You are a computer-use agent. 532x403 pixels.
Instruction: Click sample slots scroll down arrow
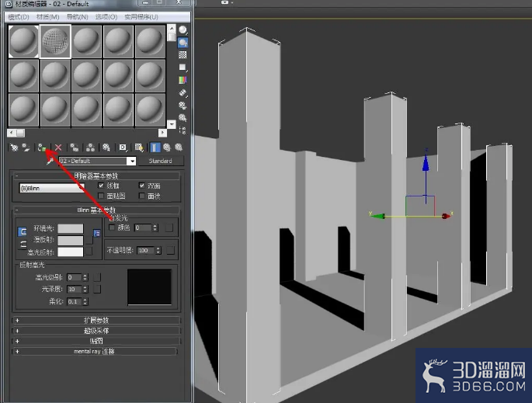point(172,124)
